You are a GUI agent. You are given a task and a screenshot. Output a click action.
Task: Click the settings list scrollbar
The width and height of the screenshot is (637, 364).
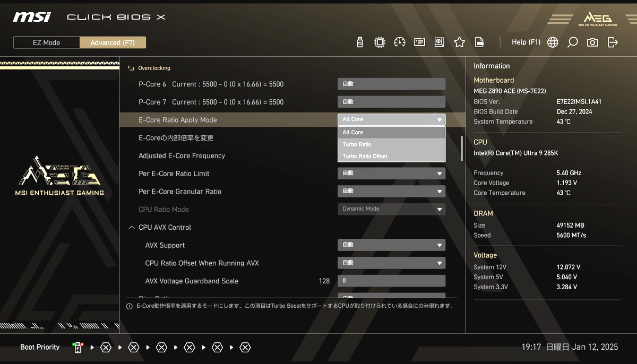[x=461, y=149]
